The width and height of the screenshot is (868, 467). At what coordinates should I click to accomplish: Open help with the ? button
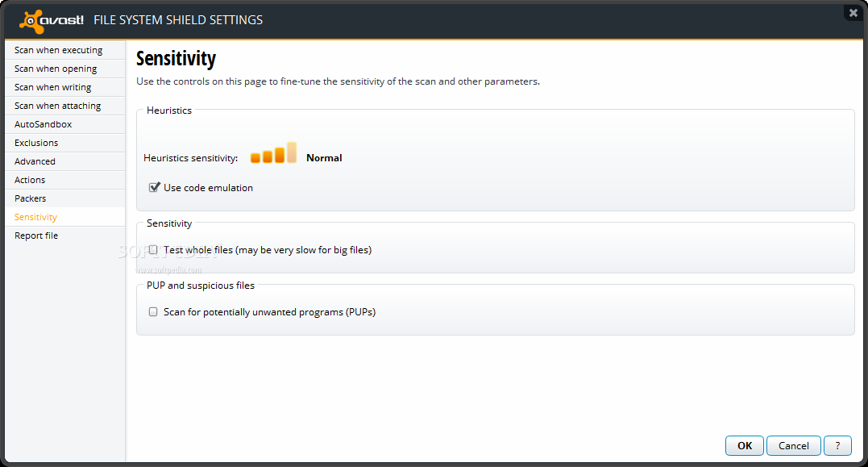837,446
